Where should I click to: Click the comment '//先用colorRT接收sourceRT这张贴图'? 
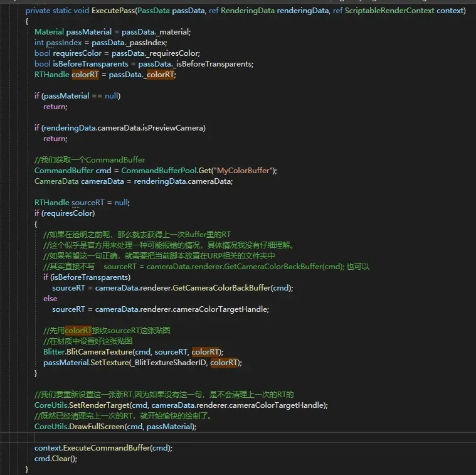107,331
